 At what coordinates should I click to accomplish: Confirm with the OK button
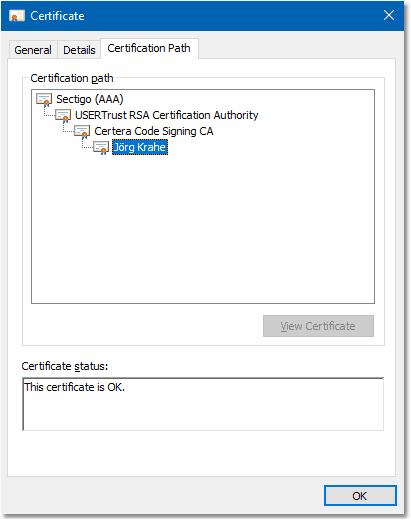click(360, 496)
